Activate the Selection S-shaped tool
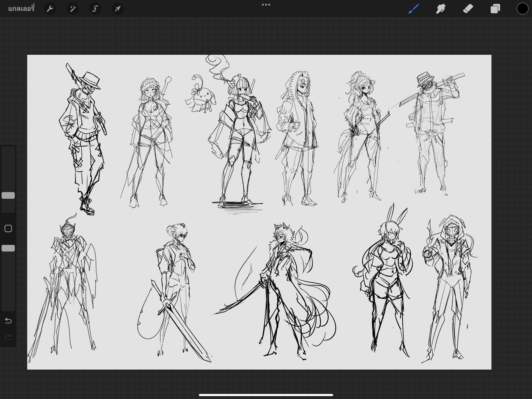532x399 pixels. (95, 9)
